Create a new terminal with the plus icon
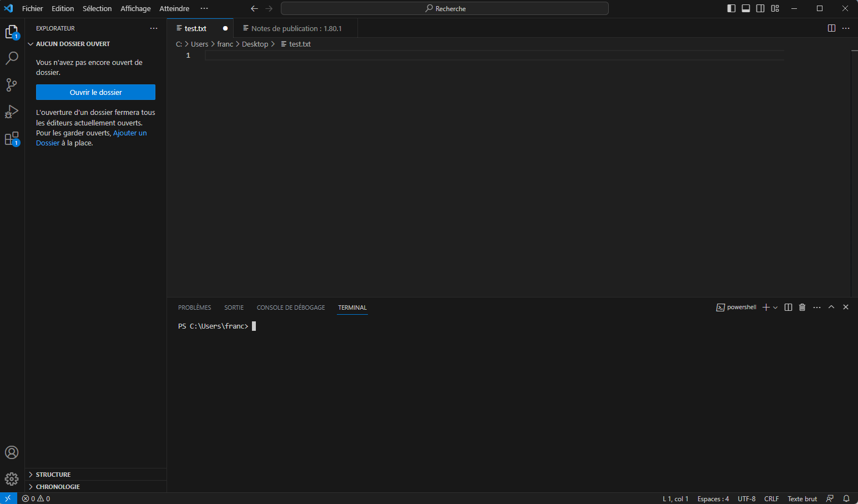This screenshot has width=858, height=504. tap(765, 307)
